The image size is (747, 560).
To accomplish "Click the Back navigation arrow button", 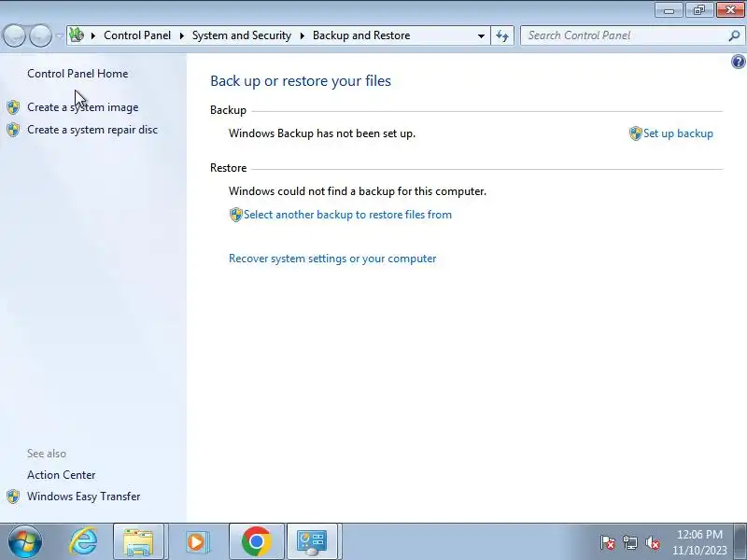I will [x=15, y=35].
